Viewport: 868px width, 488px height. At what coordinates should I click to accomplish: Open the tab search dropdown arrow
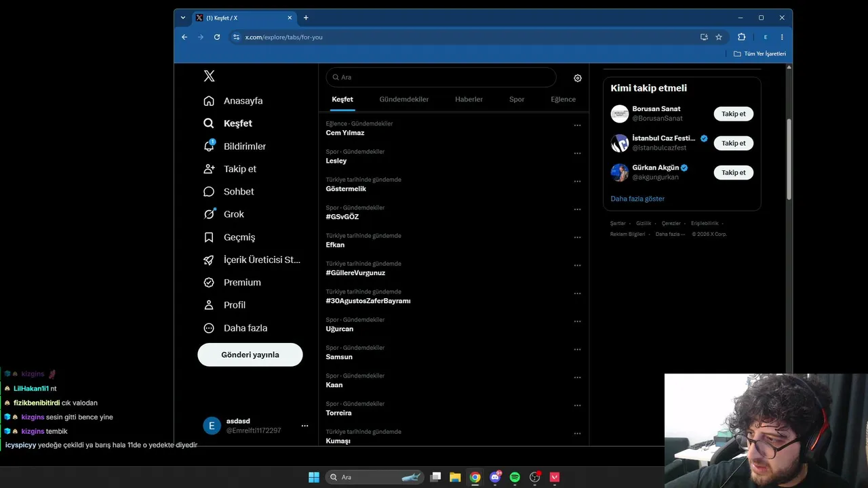183,18
